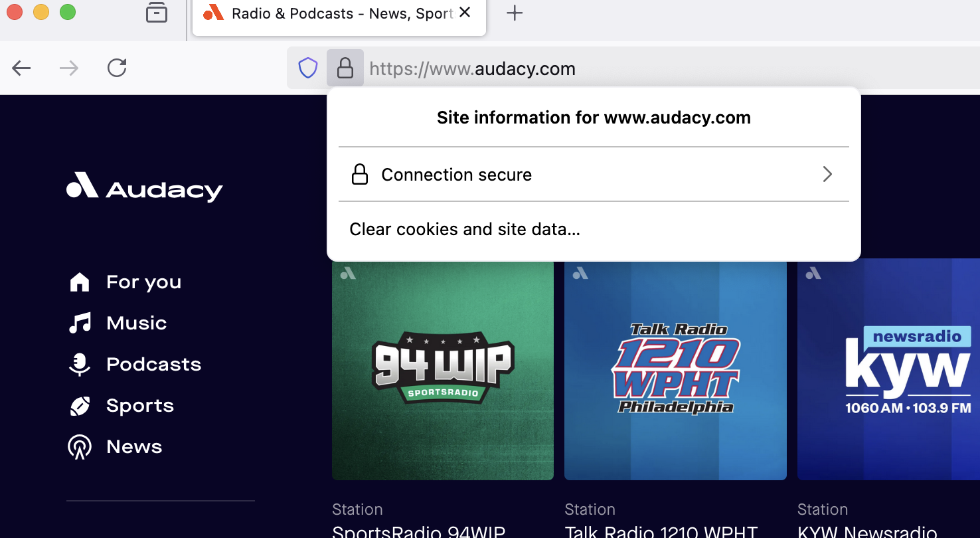
Task: Go back to the previous page
Action: 22,68
